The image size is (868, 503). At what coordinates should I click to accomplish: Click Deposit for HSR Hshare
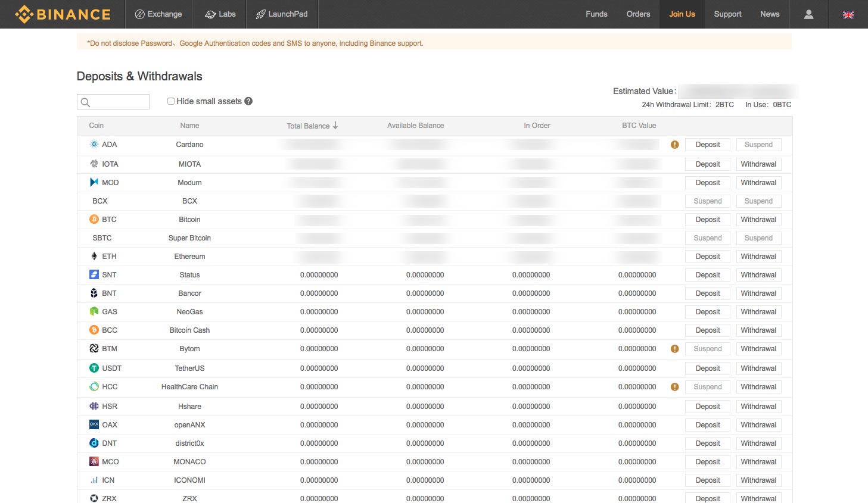tap(708, 407)
